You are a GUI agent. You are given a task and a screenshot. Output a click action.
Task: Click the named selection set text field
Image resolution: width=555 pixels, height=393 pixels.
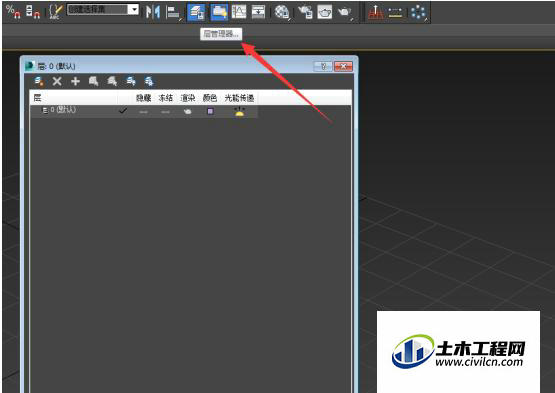(97, 10)
